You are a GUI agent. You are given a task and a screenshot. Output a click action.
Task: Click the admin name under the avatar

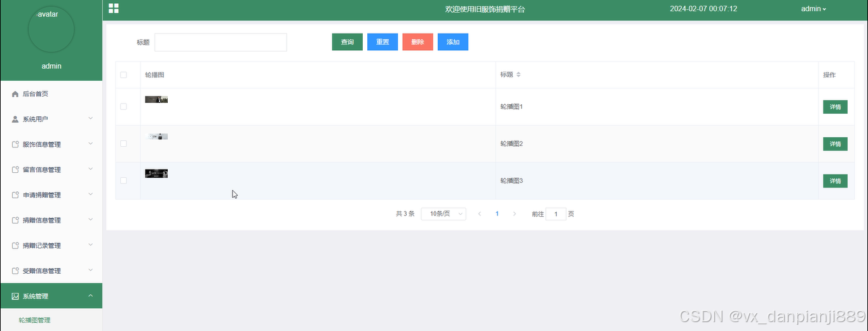point(51,66)
